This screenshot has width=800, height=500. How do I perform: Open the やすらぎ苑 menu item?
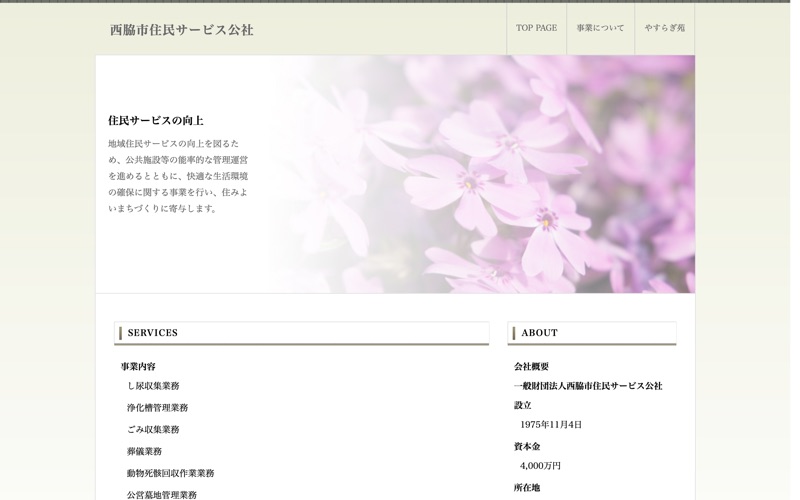(x=665, y=28)
